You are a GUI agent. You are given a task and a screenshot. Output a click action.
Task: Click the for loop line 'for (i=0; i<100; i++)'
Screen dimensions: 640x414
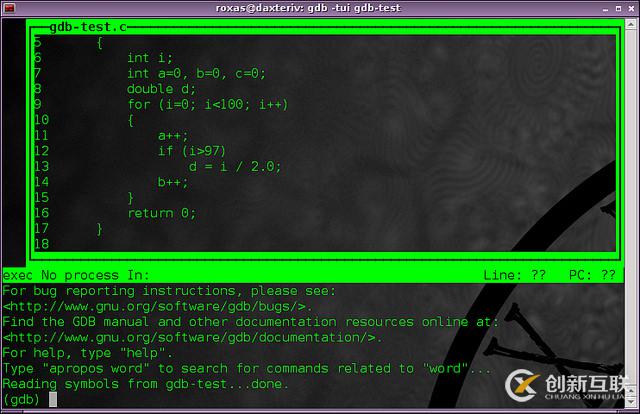[x=208, y=105]
